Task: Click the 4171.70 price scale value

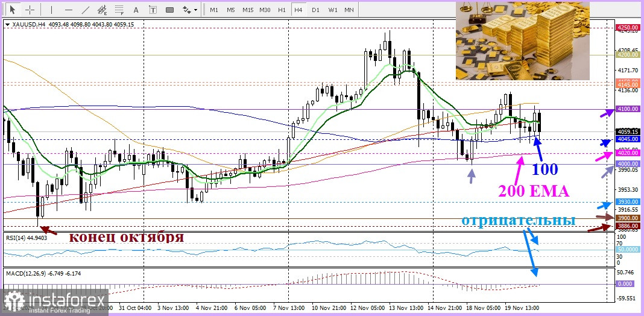Action: [x=627, y=71]
